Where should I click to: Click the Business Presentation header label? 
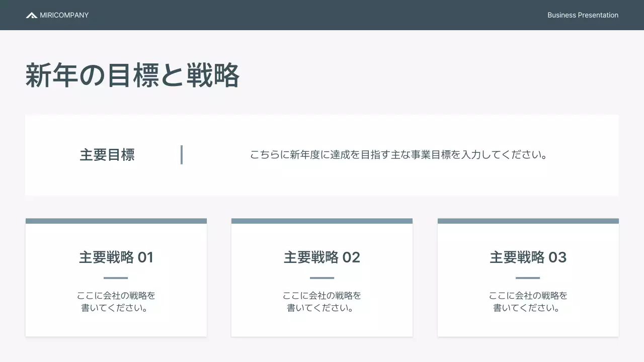(583, 15)
